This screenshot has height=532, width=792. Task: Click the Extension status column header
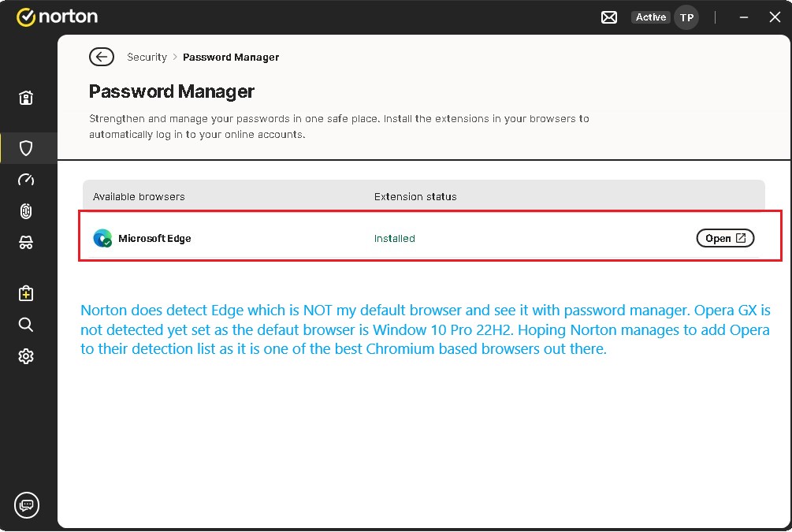tap(415, 196)
